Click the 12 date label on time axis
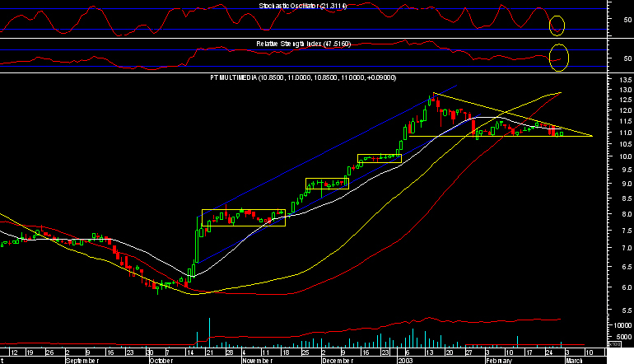This screenshot has width=634, height=364. point(14,352)
